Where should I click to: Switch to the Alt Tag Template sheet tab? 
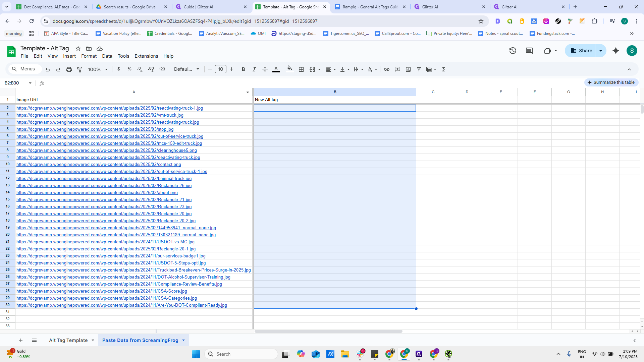point(68,340)
